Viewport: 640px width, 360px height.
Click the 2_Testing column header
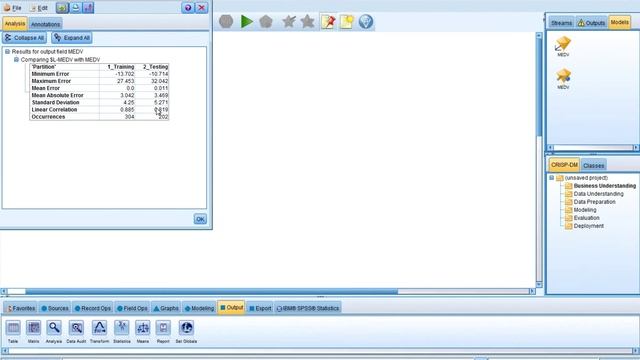tap(155, 67)
